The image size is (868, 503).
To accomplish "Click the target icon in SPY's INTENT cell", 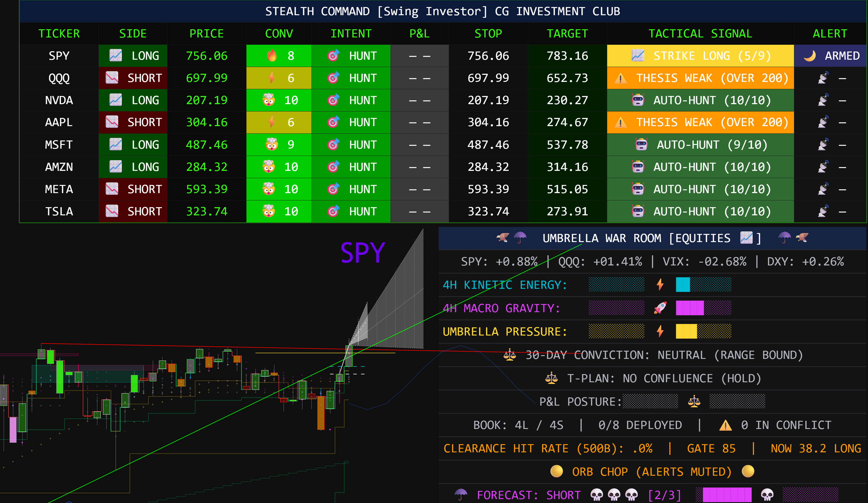I will coord(333,55).
